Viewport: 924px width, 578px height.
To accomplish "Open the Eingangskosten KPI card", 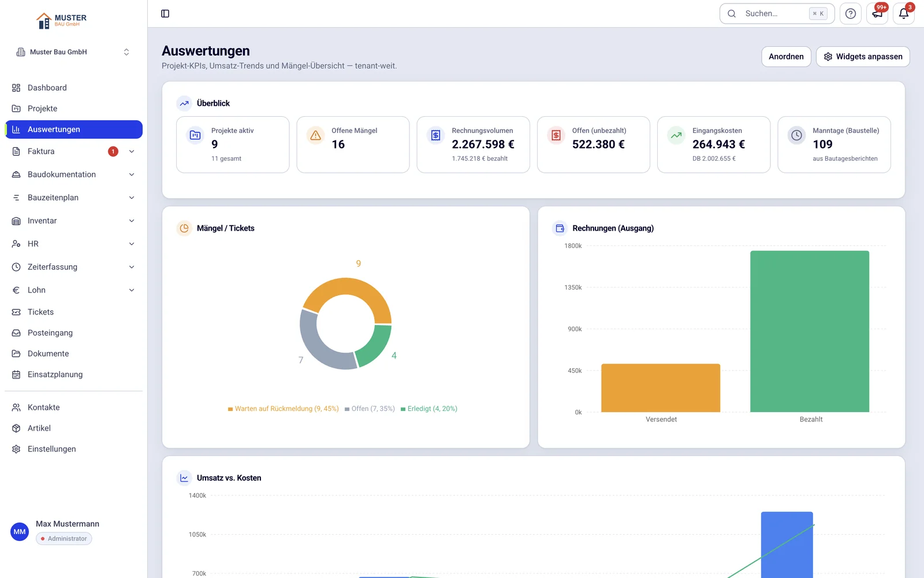I will 714,144.
